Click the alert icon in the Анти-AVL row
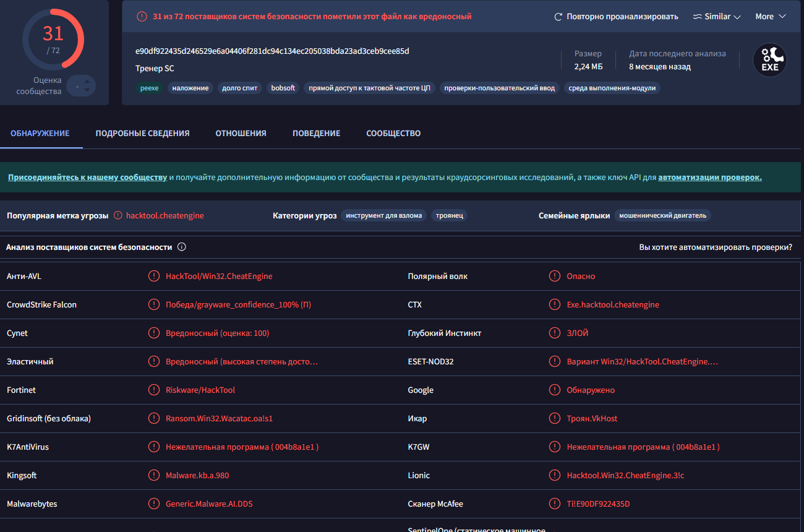This screenshot has width=804, height=532. pos(153,276)
